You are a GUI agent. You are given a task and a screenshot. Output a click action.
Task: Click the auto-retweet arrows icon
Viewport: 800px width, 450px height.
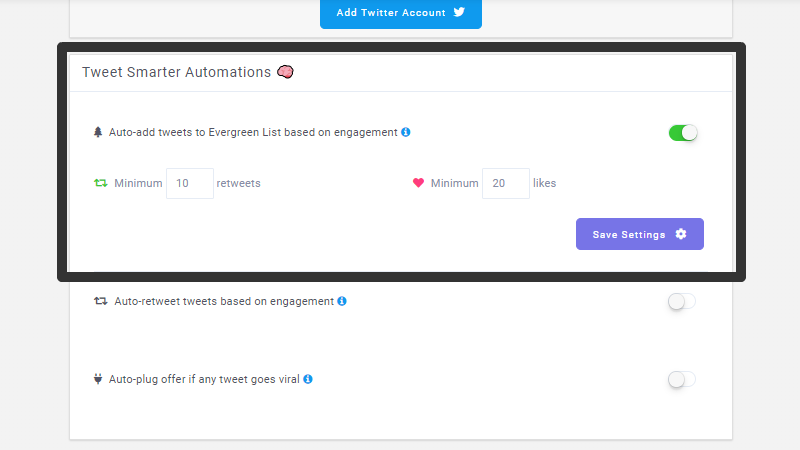pos(101,301)
